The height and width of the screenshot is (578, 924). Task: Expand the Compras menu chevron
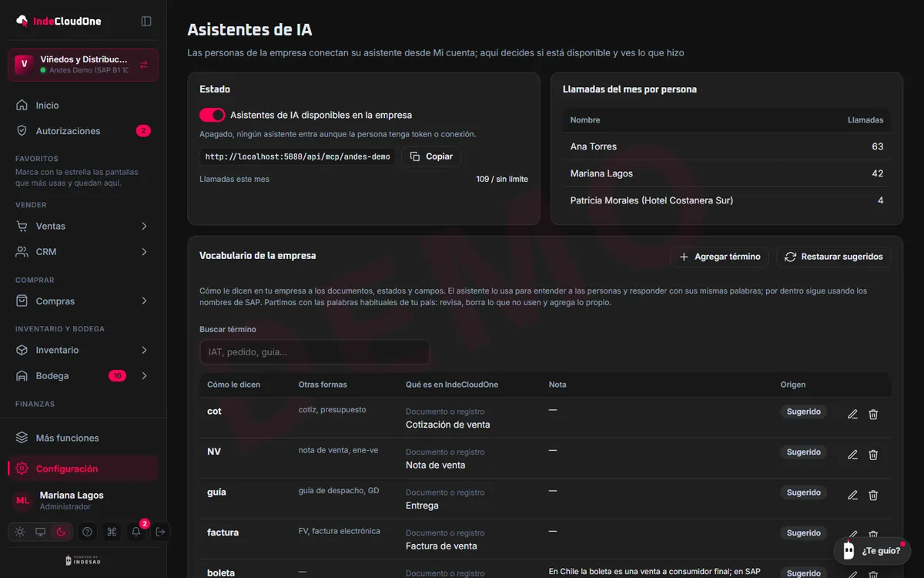pos(144,301)
